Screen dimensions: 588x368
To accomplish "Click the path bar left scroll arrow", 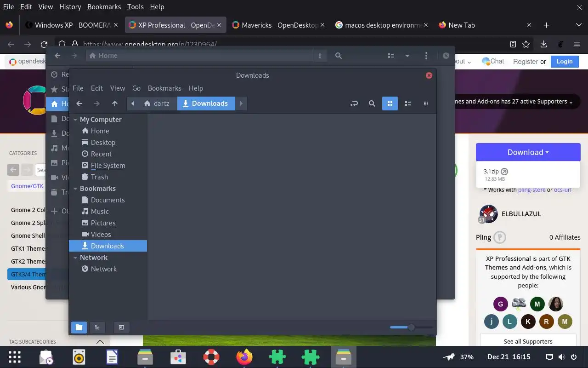I will [133, 103].
